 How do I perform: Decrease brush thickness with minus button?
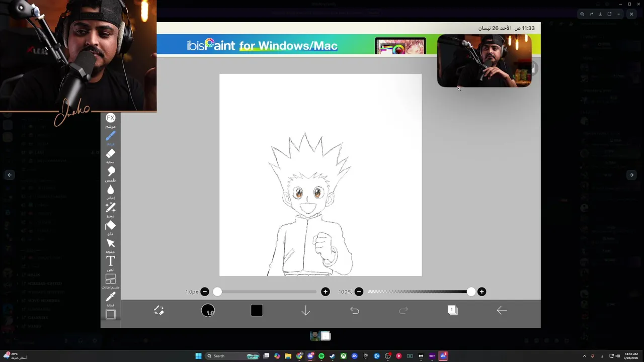coord(205,292)
